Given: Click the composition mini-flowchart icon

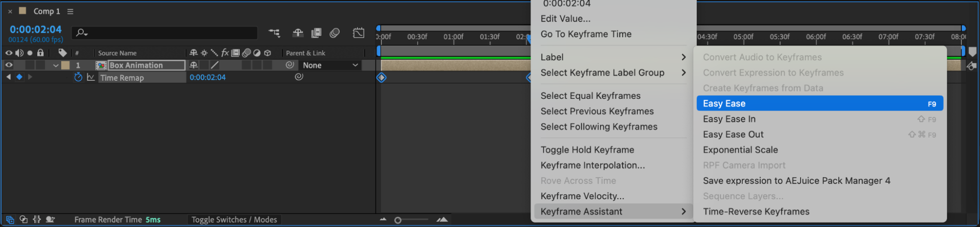Looking at the screenshot, I should coord(274,33).
